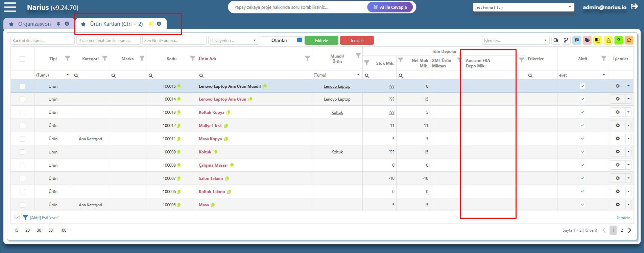Click the outlined yellow copy icon

(x=608, y=40)
